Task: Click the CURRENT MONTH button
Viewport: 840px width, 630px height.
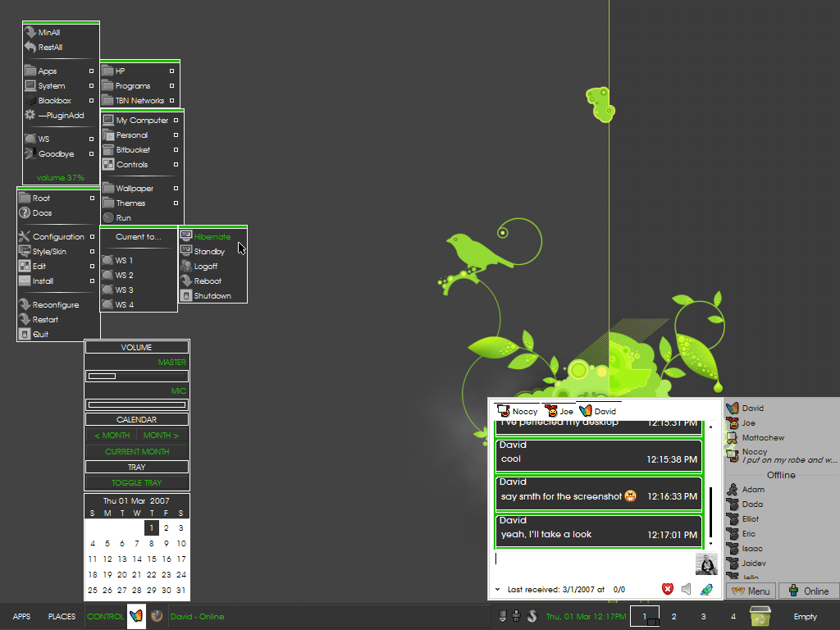Action: click(137, 452)
